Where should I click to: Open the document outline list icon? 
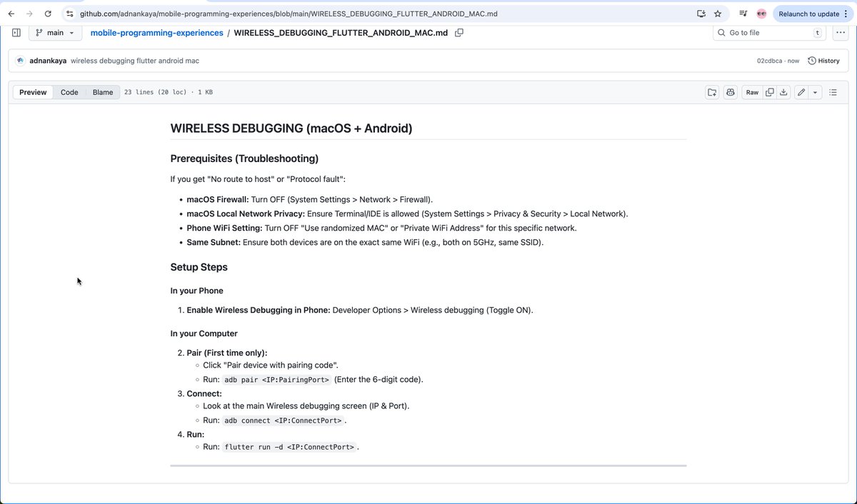(833, 92)
